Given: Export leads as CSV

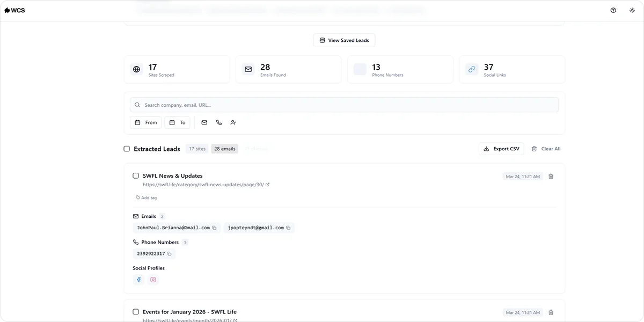Looking at the screenshot, I should (501, 149).
